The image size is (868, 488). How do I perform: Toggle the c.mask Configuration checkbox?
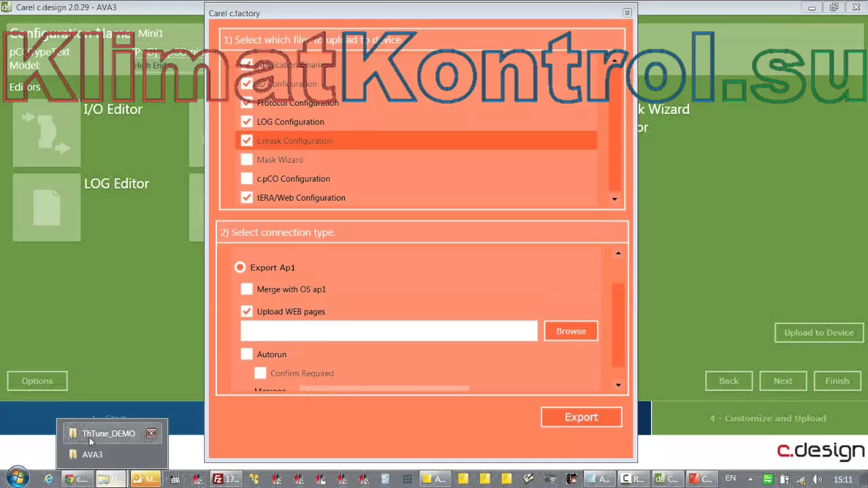(247, 141)
